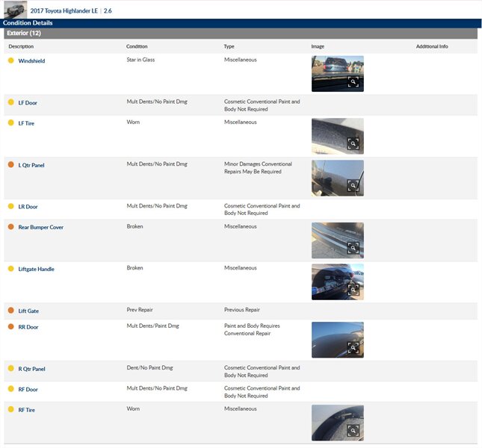
Task: Open R Qtr Panel details
Action: [31, 369]
